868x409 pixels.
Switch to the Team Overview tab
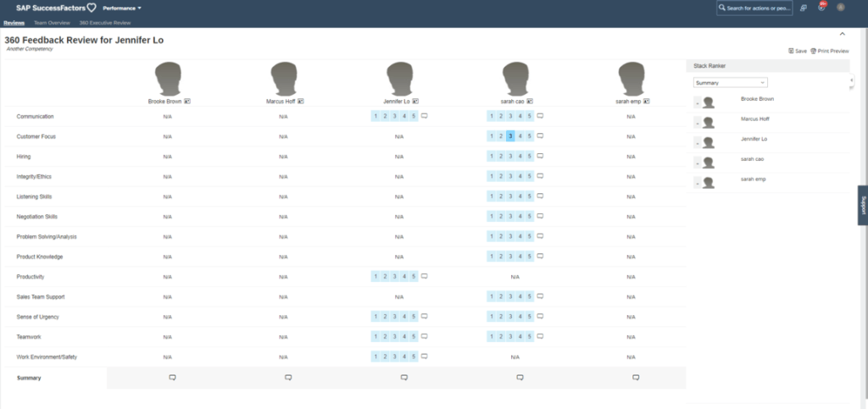tap(52, 23)
